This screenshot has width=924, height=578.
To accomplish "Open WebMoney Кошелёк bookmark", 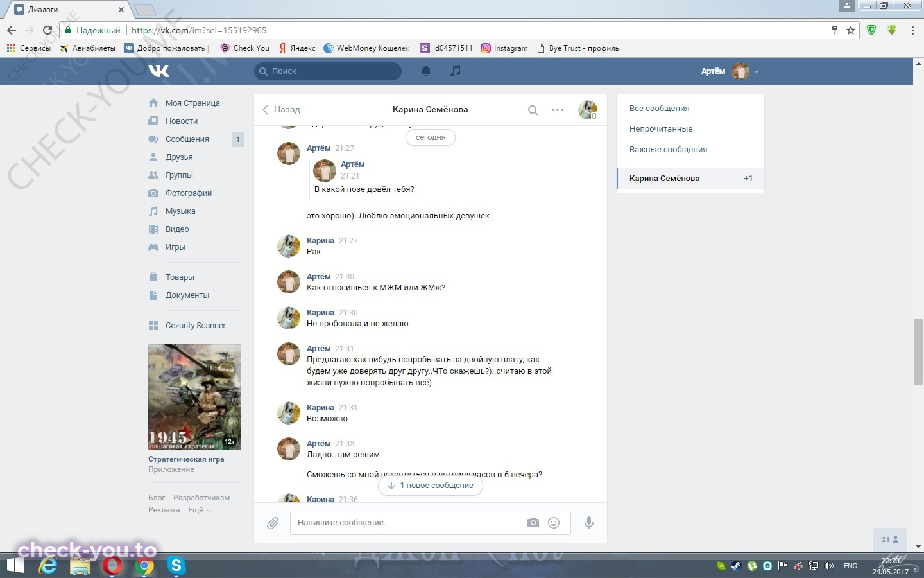I will tap(366, 48).
